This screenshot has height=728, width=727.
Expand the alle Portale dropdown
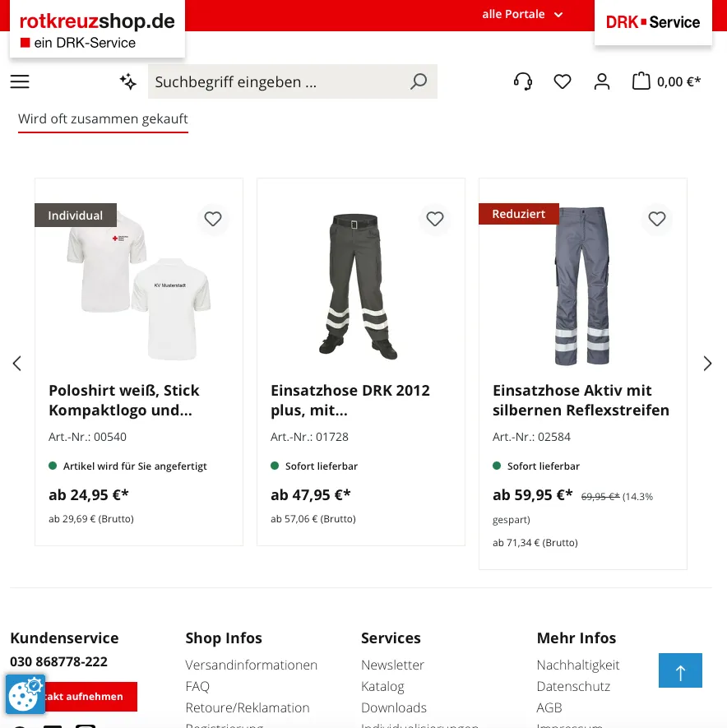pos(522,14)
